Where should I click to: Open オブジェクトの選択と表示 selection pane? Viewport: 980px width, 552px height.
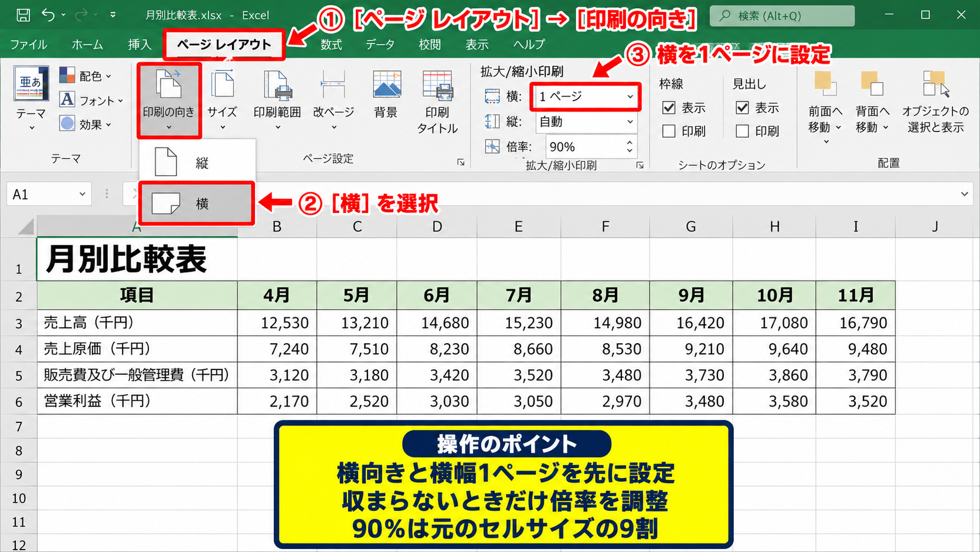coord(935,101)
